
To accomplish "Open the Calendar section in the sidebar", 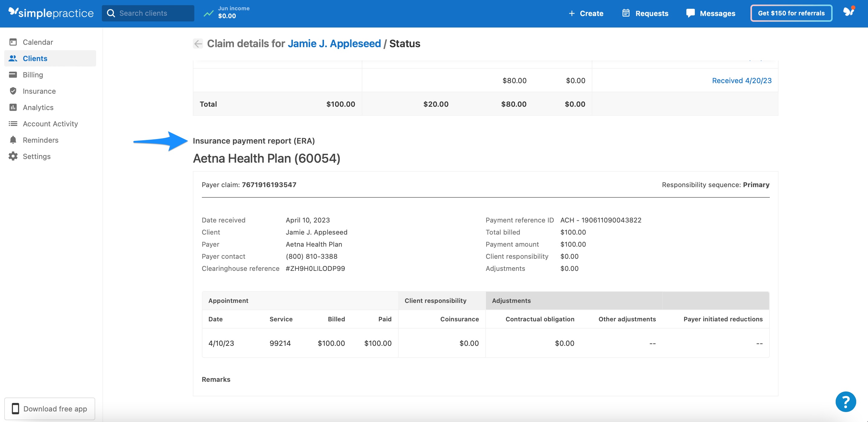I will coord(37,42).
